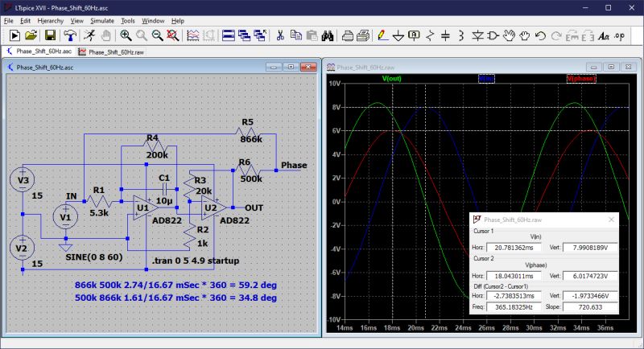Place a Resistor from toolbar
644x349 pixels.
[x=430, y=35]
